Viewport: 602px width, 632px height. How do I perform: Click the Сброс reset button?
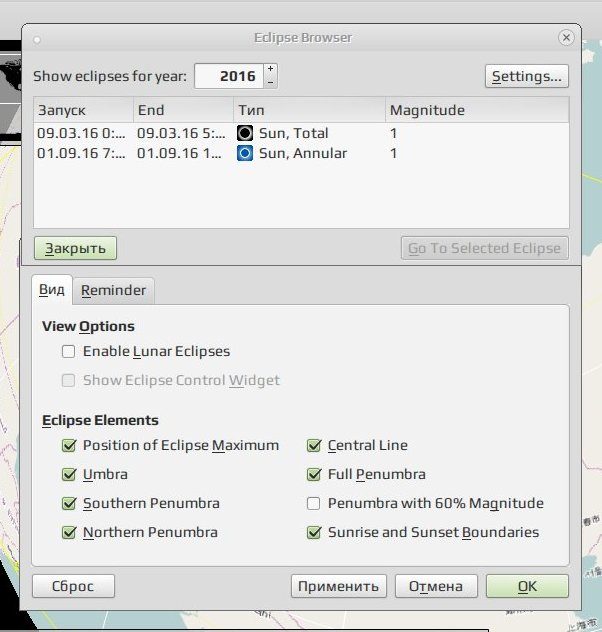click(73, 586)
